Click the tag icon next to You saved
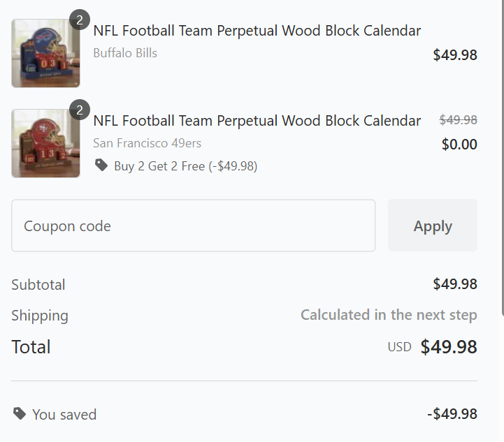 (x=20, y=413)
